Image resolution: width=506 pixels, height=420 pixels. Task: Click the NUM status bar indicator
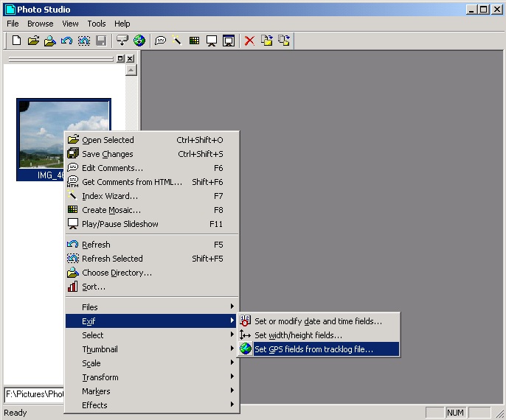(x=455, y=413)
